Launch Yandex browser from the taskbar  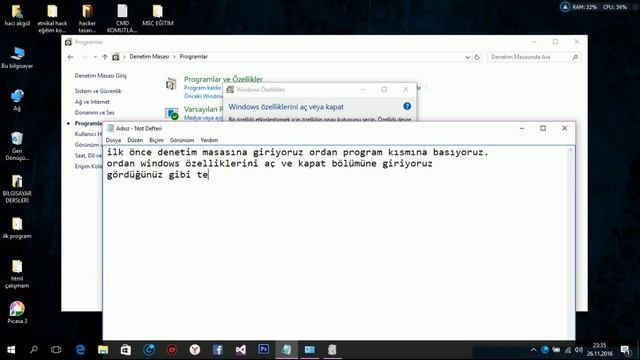click(x=195, y=350)
